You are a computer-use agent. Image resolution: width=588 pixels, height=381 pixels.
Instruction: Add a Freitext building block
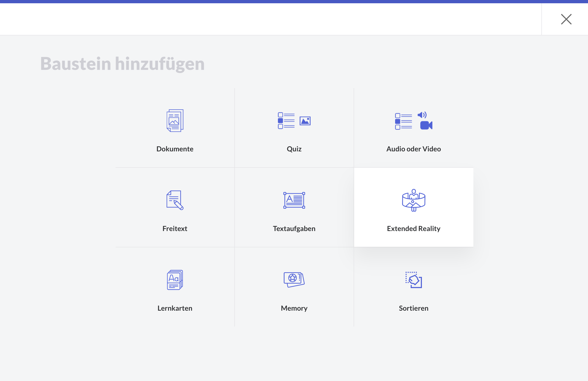[x=175, y=228]
